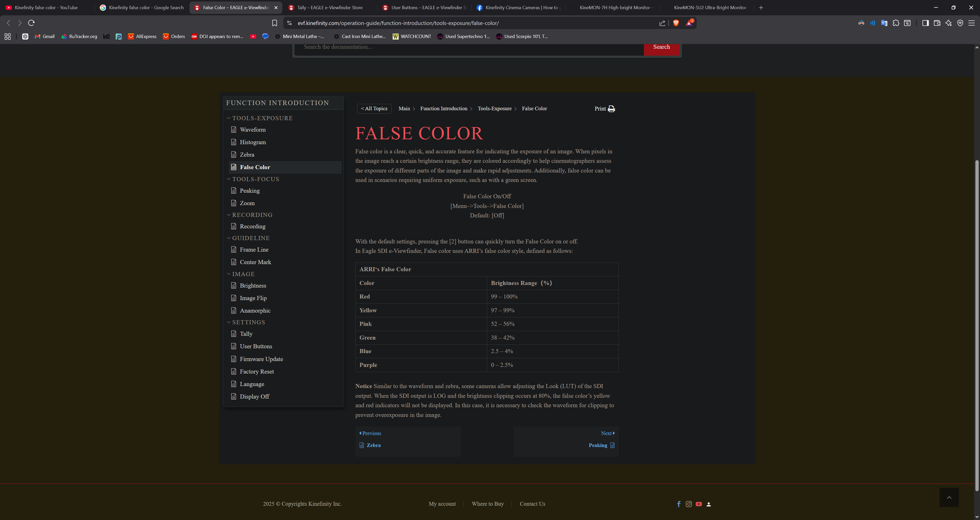Open the Waveform sidebar topic
Image resolution: width=980 pixels, height=520 pixels.
click(x=253, y=130)
